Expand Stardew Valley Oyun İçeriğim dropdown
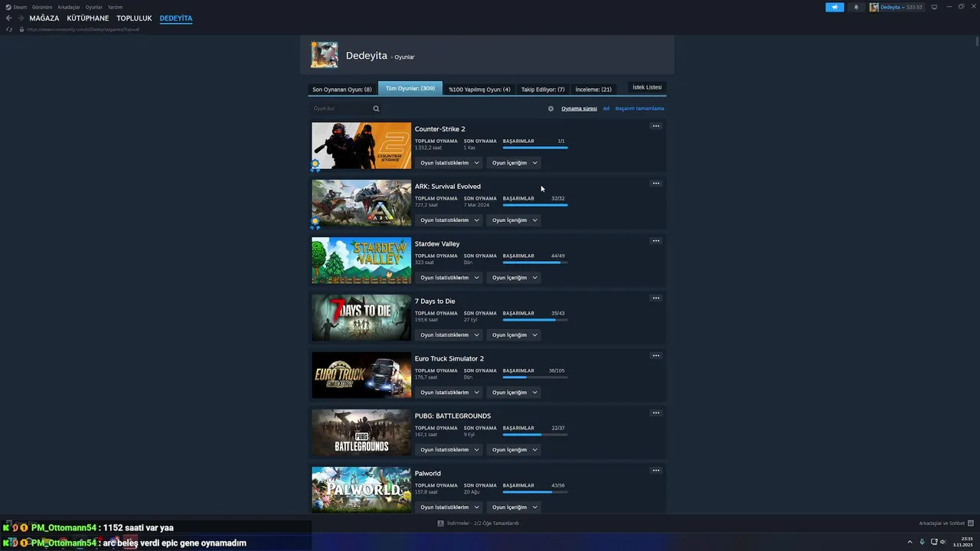This screenshot has width=980, height=551. coord(514,277)
